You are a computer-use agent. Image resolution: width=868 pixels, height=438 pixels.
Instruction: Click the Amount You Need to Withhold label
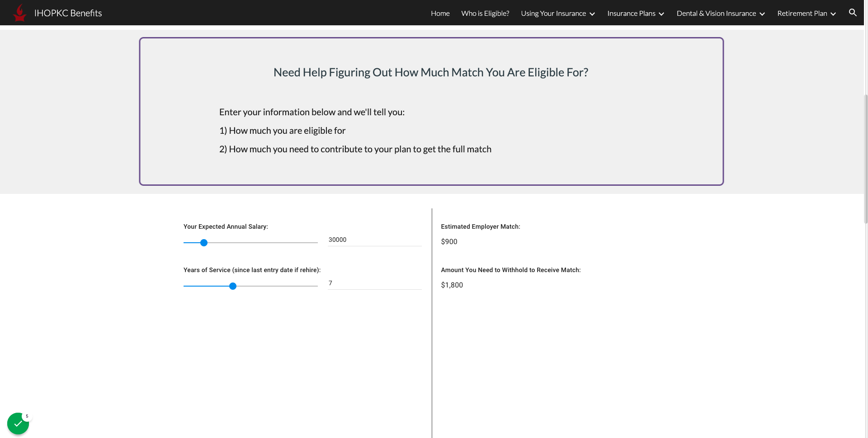point(511,270)
